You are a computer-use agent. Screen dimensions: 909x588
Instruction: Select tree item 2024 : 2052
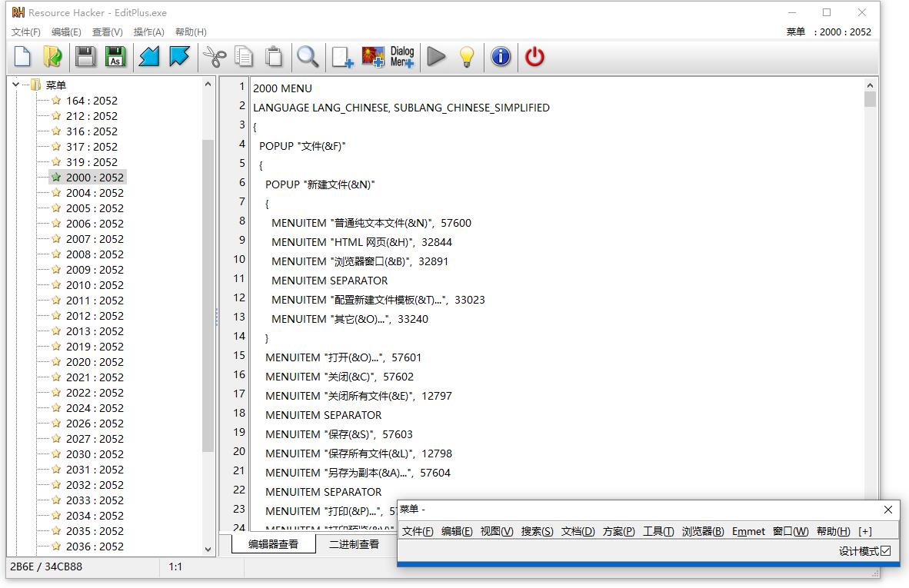coord(95,408)
